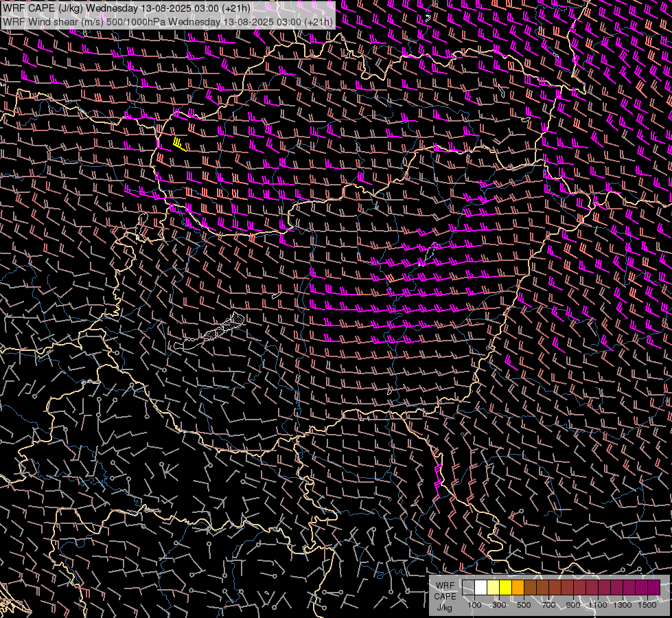Screen dimensions: 672x618
Task: Click the J/kg unit label in legend
Action: coord(444,608)
